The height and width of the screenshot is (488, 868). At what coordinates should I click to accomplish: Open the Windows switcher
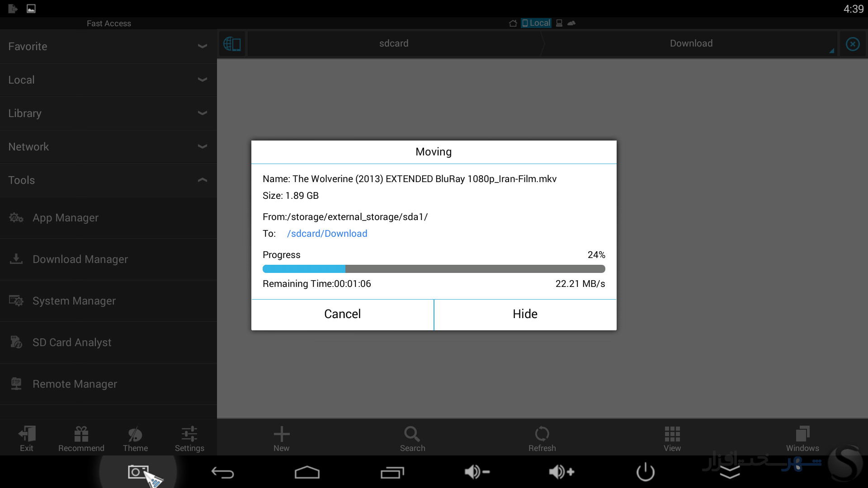click(x=802, y=438)
